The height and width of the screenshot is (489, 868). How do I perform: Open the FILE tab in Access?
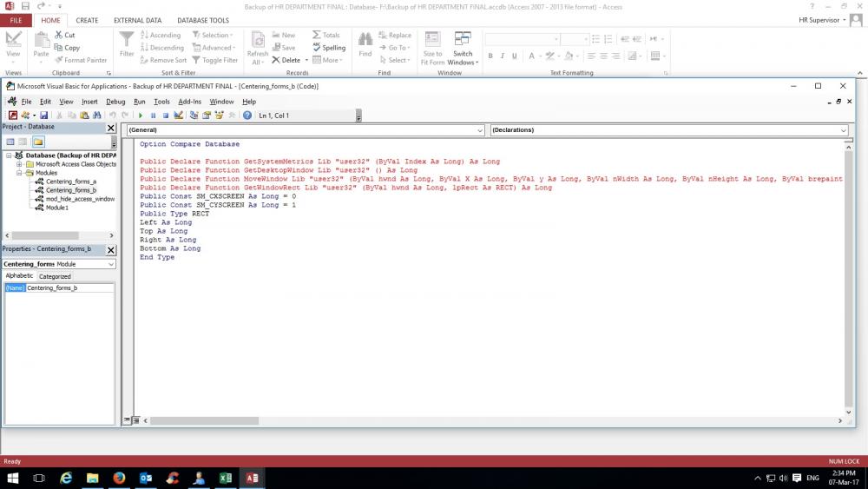[x=16, y=20]
